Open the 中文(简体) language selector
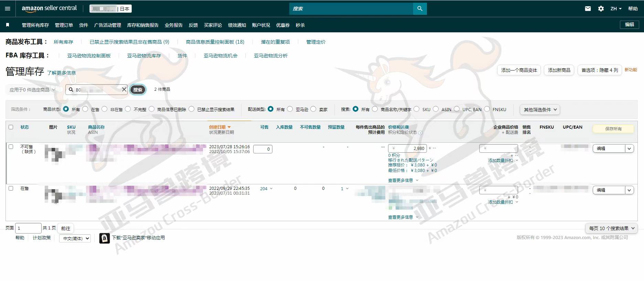This screenshot has width=644, height=281. pyautogui.click(x=75, y=238)
